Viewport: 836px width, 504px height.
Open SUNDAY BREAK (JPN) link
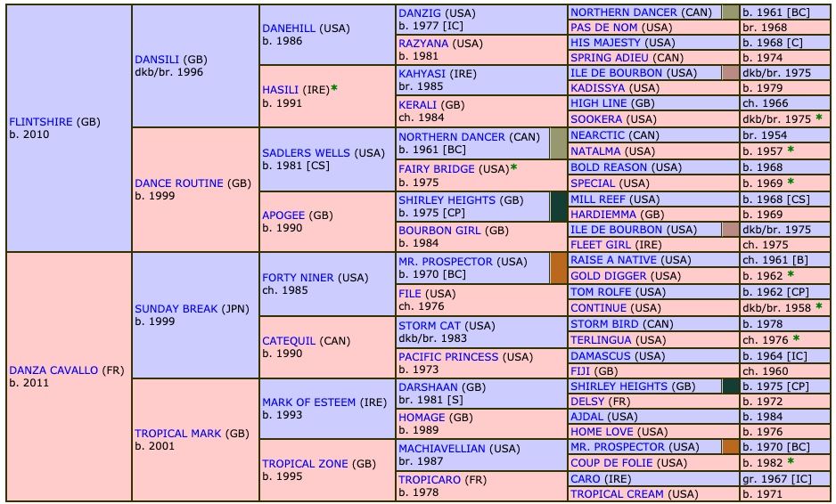tap(176, 309)
